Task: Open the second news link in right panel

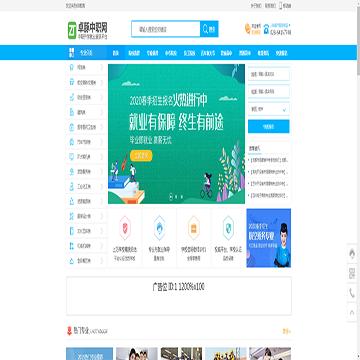Action: tap(269, 172)
